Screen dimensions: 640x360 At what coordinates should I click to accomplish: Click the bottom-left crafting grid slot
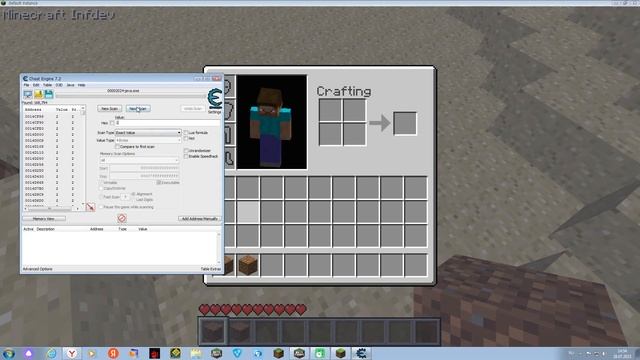(x=330, y=134)
